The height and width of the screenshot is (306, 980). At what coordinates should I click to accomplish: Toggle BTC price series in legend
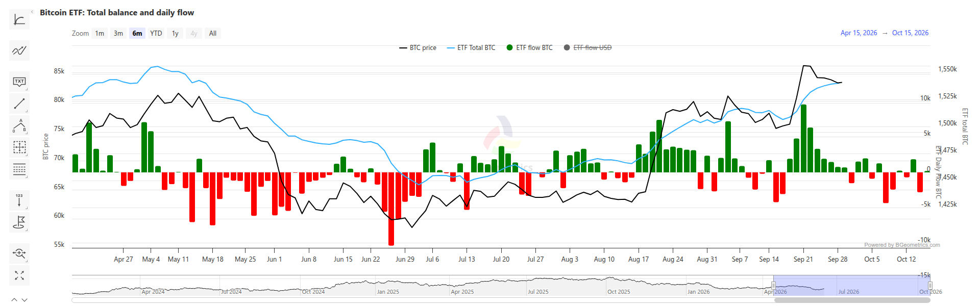click(418, 47)
